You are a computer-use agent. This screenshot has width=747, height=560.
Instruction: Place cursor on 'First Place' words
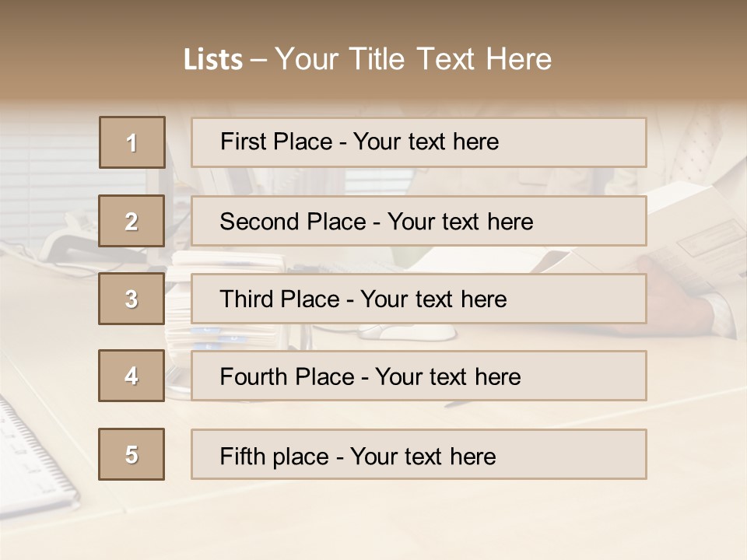[276, 142]
